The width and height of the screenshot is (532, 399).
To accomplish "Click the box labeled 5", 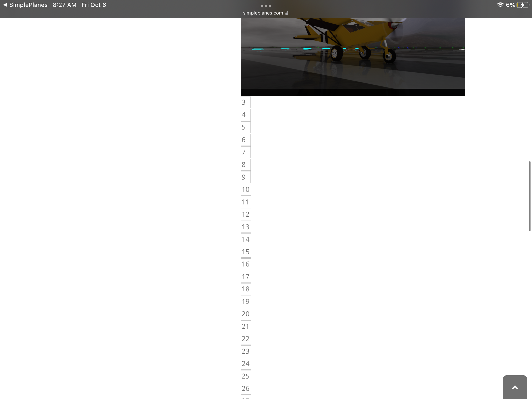I will (x=246, y=127).
